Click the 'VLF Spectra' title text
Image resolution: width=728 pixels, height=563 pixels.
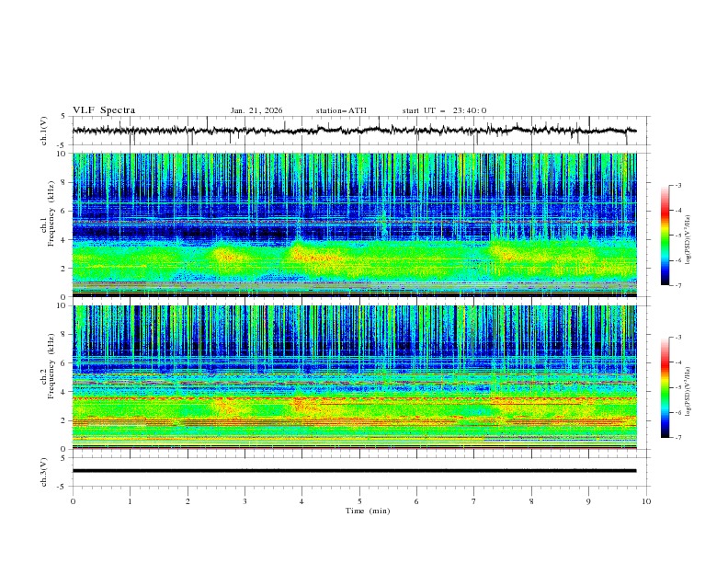[104, 110]
